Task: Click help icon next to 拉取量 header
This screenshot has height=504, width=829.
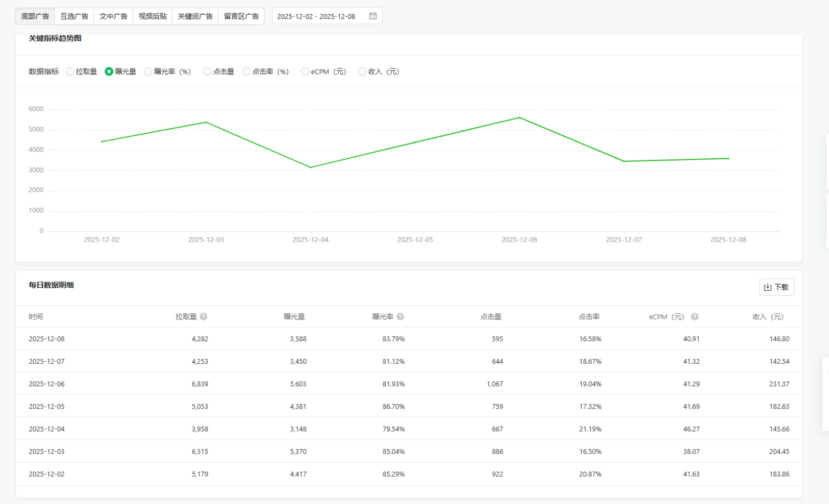Action: point(203,317)
